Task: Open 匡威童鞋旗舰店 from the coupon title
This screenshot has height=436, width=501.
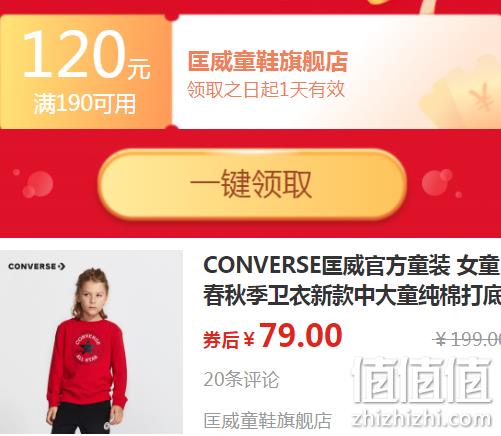Action: [x=268, y=61]
